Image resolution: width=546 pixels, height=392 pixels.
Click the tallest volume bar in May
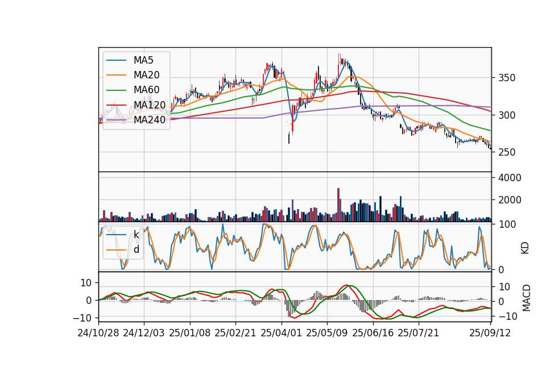point(338,205)
